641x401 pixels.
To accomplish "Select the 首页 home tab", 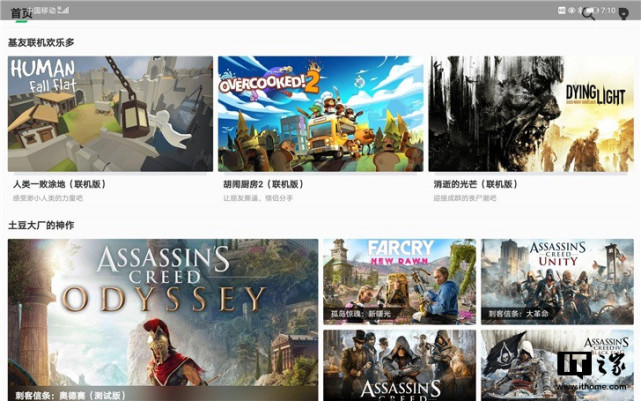I will click(21, 13).
